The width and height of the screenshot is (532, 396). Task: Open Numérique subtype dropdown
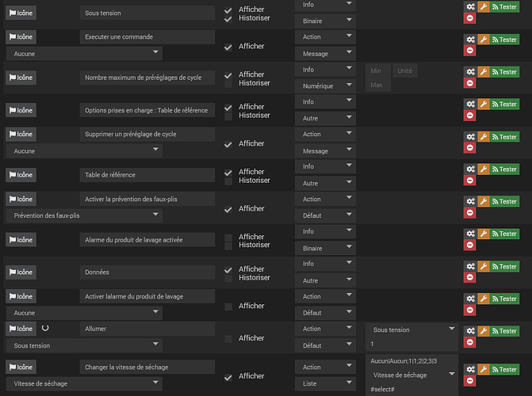click(327, 86)
